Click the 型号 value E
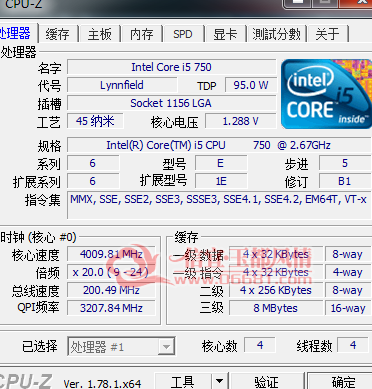Viewport: 372px width, 389px height. click(221, 163)
